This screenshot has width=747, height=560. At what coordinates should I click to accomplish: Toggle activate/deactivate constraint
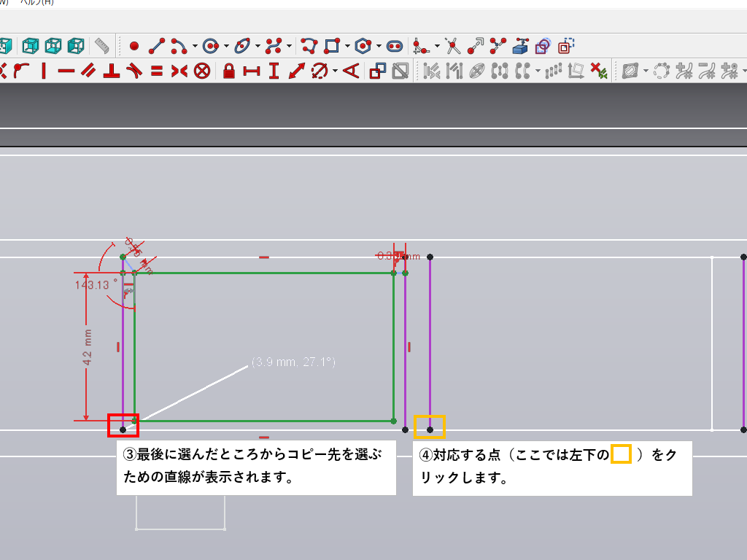click(x=400, y=71)
